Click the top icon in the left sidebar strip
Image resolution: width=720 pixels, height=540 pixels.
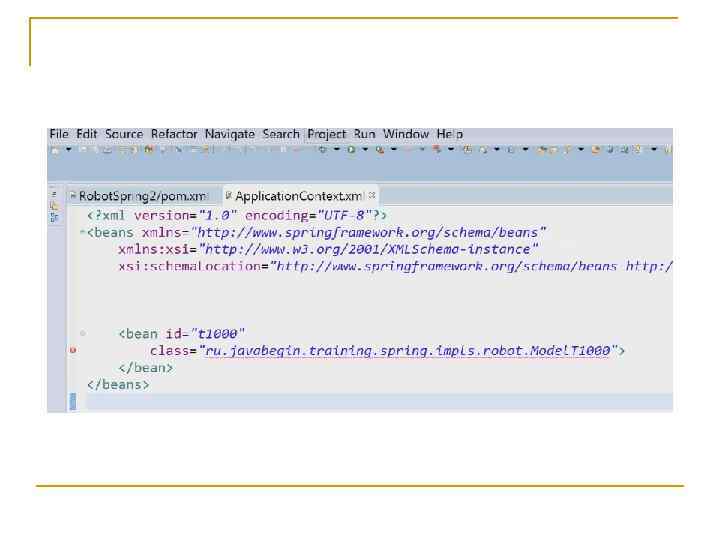coord(54,194)
